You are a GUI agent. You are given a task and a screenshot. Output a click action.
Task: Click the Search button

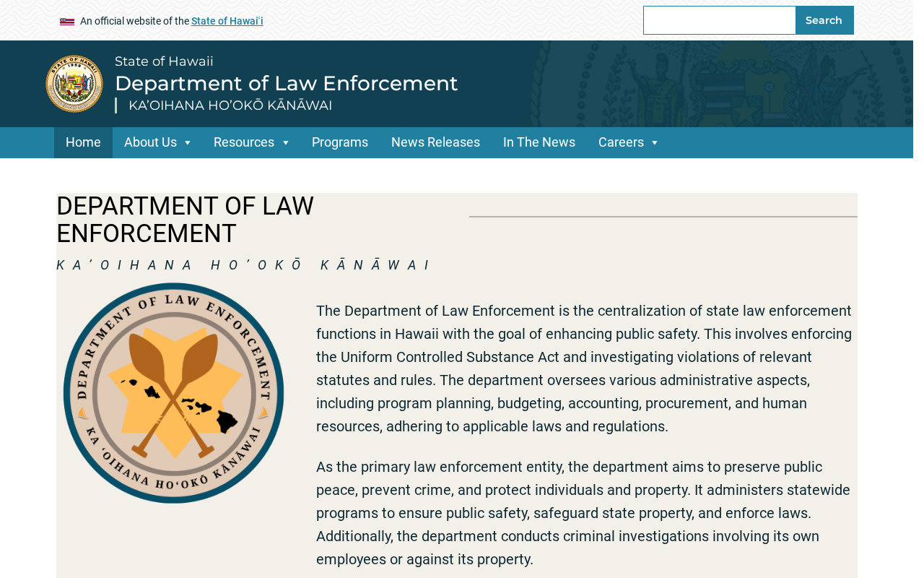point(824,20)
